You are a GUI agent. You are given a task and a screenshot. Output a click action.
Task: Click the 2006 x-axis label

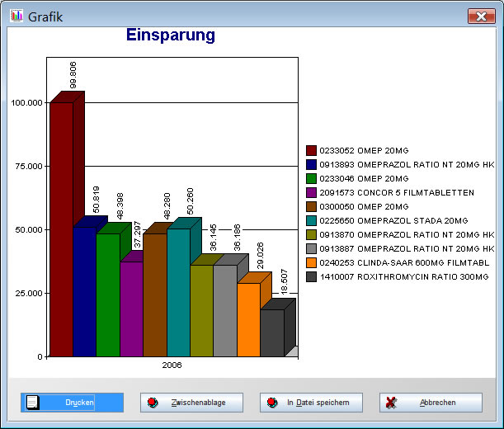[x=172, y=365]
